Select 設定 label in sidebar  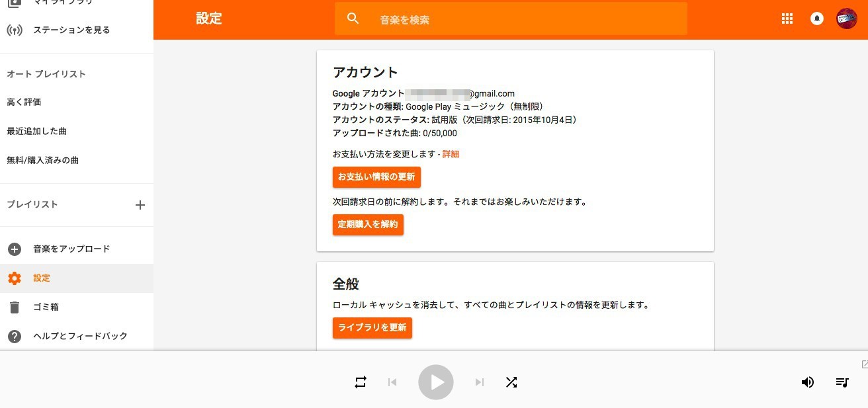coord(42,278)
